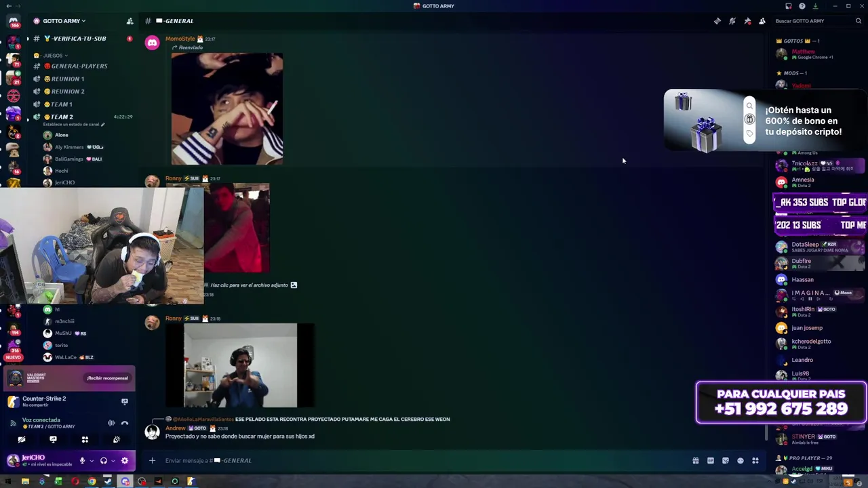Click invite people icon beside server name
This screenshot has width=868, height=488.
(130, 21)
